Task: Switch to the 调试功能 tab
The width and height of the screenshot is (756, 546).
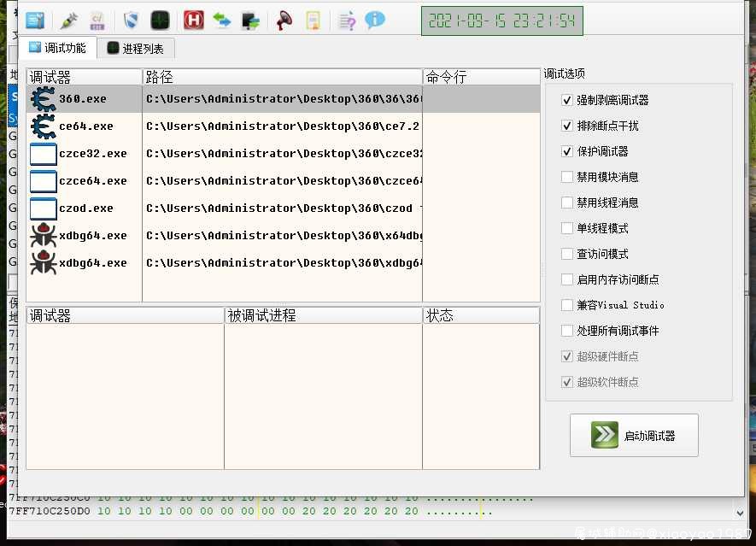Action: [x=57, y=48]
